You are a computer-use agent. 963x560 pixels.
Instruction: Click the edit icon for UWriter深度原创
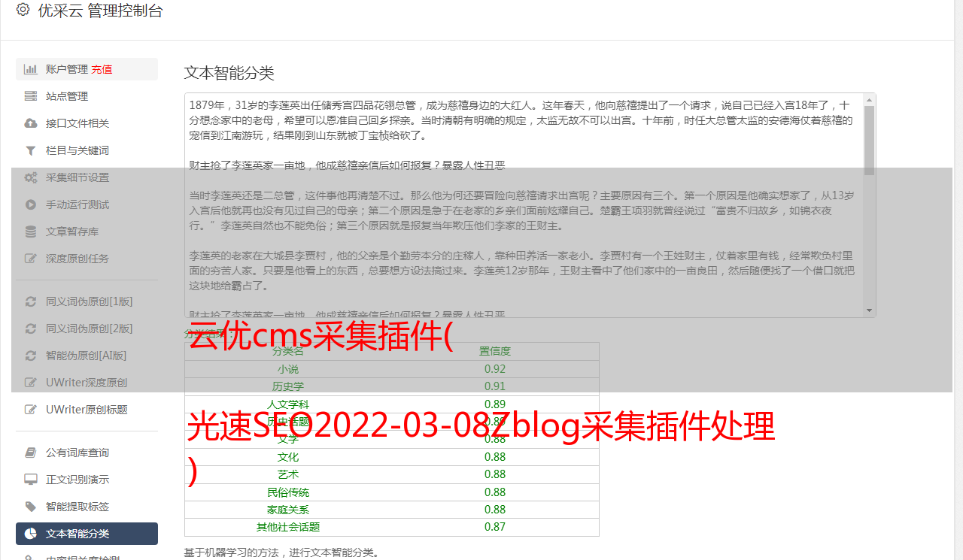click(31, 383)
